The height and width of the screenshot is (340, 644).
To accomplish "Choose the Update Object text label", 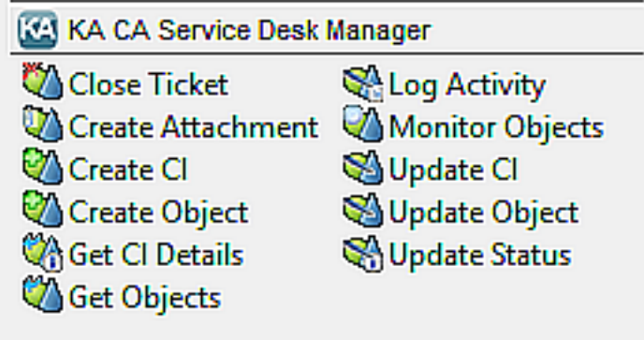I will pyautogui.click(x=483, y=213).
